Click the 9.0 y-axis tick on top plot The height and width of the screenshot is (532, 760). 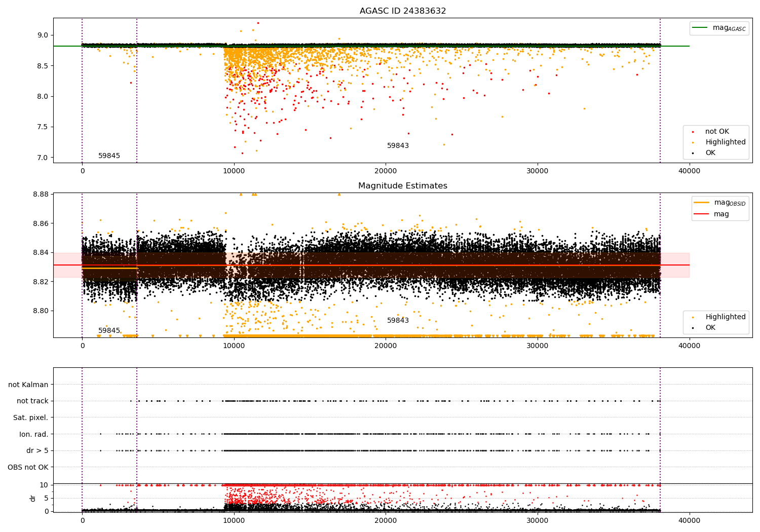[43, 35]
